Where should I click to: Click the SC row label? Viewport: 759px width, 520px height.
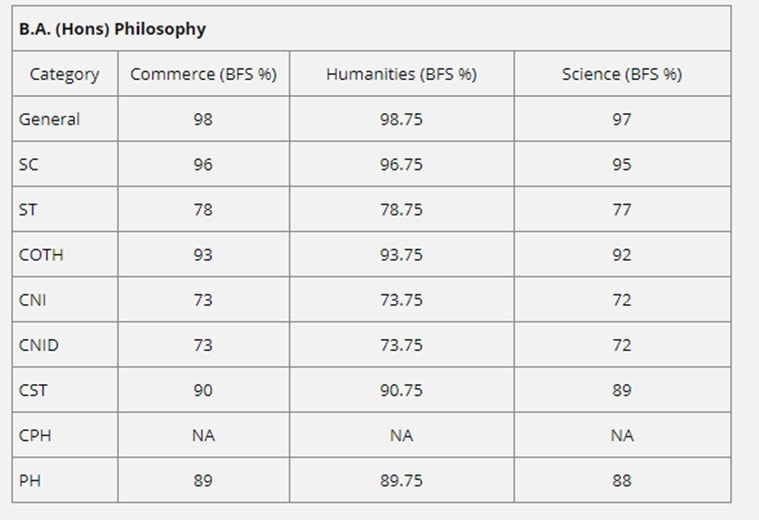click(x=29, y=165)
